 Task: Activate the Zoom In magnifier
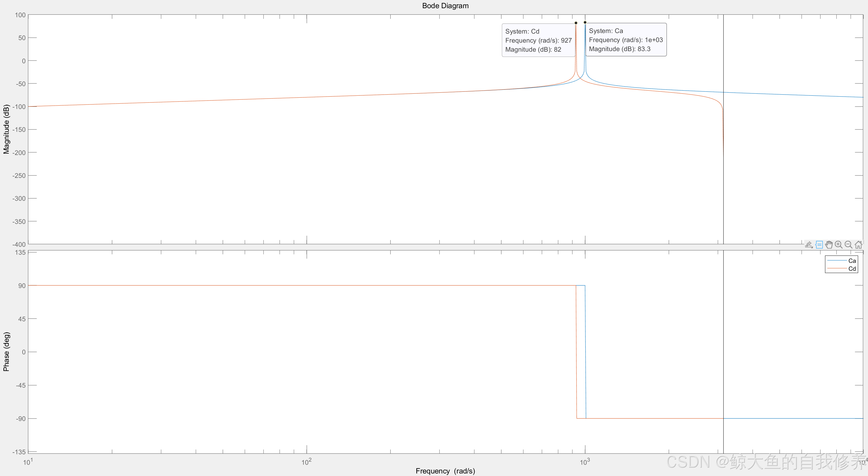tap(839, 245)
